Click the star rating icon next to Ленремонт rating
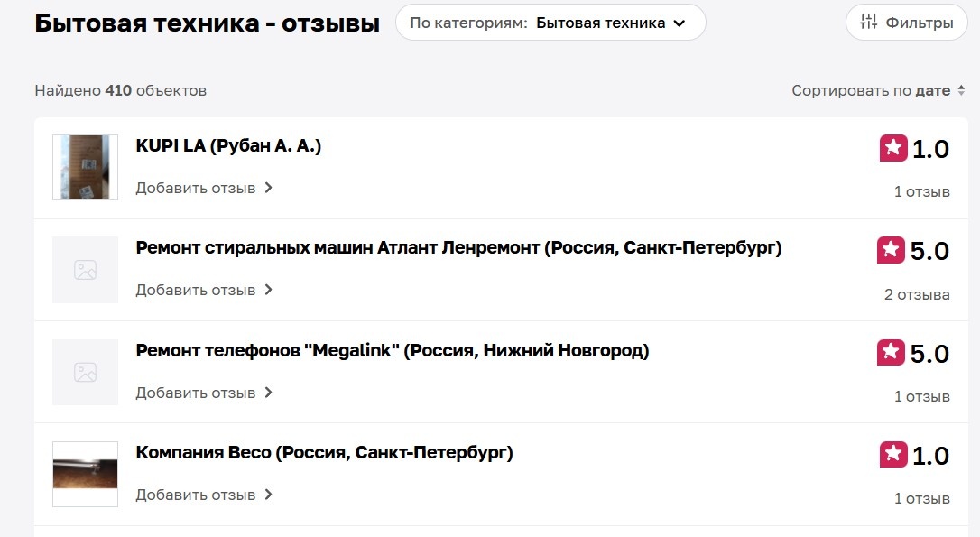The width and height of the screenshot is (980, 537). [891, 250]
